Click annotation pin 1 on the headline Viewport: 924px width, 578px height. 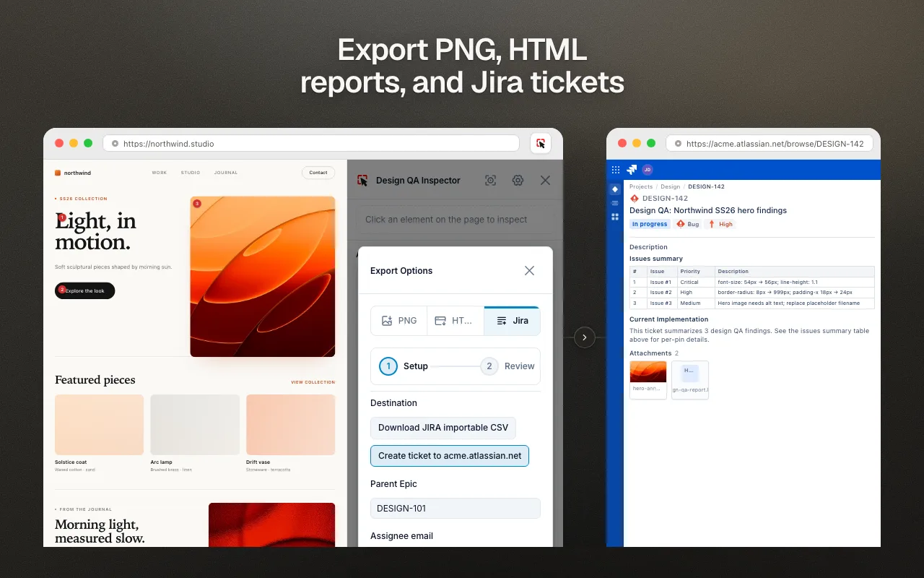62,217
